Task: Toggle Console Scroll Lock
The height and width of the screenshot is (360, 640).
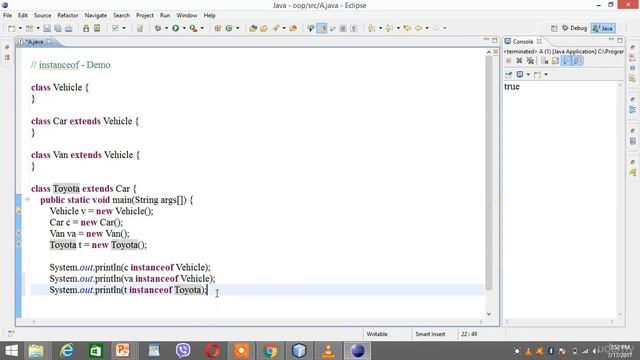Action: pyautogui.click(x=556, y=61)
